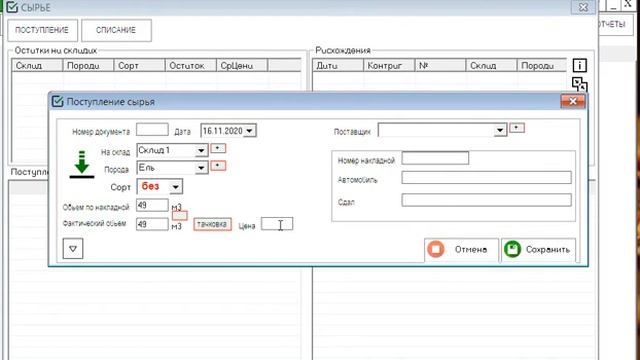
Task: Open the Дата dropdown calendar
Action: coord(250,131)
